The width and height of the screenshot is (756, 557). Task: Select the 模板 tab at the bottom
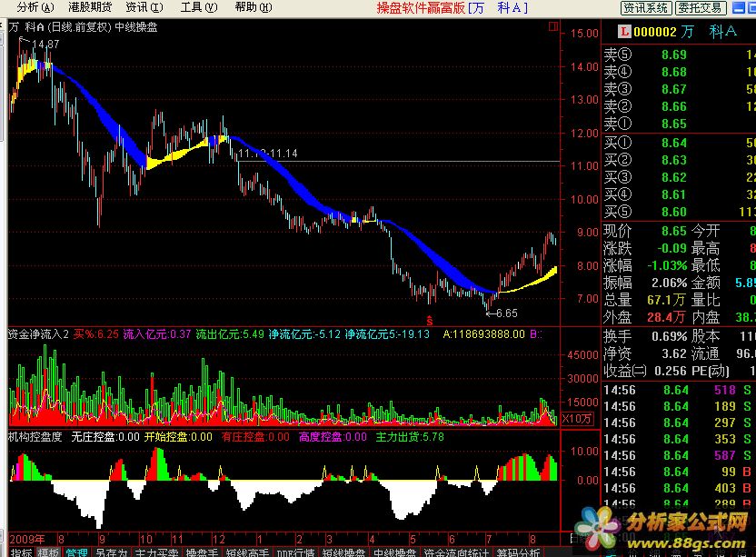click(48, 552)
